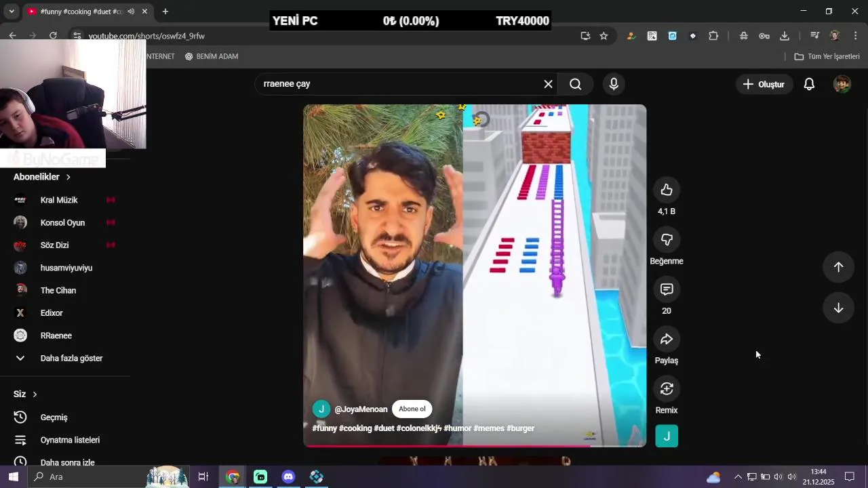Open the Remix option icon
Image resolution: width=868 pixels, height=488 pixels.
[667, 388]
